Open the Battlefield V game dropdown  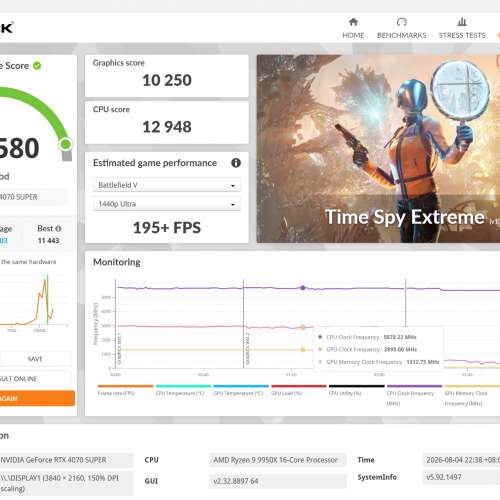pyautogui.click(x=166, y=185)
